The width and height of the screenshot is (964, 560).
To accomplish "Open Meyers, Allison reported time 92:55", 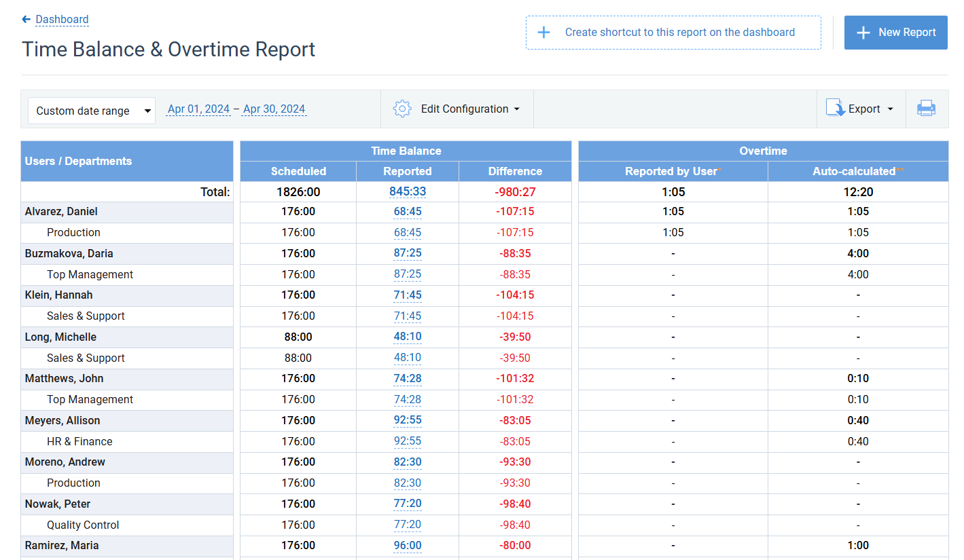I will (x=408, y=421).
